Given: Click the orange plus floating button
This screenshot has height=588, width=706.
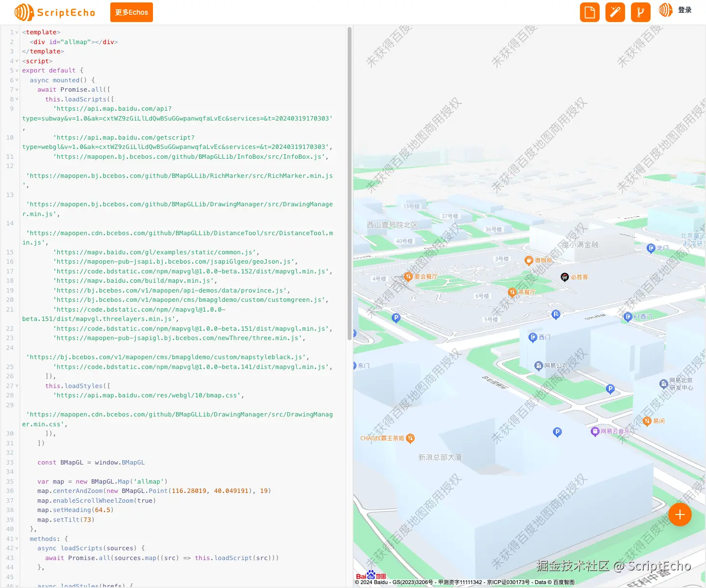Looking at the screenshot, I should (680, 514).
